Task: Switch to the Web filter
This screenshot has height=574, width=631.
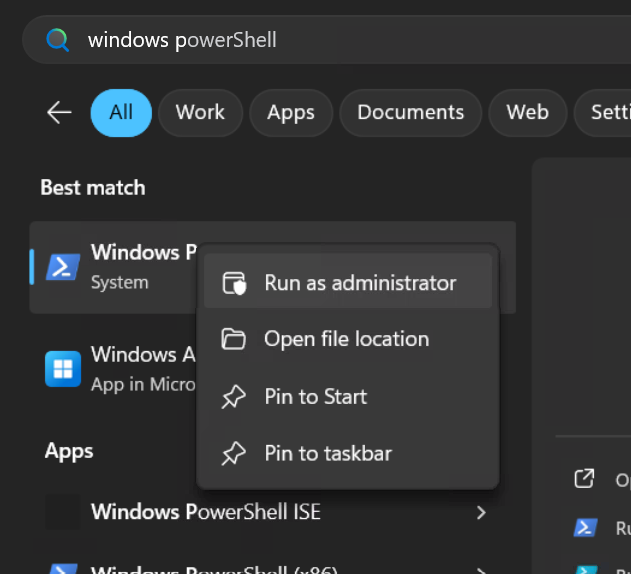Action: [528, 113]
